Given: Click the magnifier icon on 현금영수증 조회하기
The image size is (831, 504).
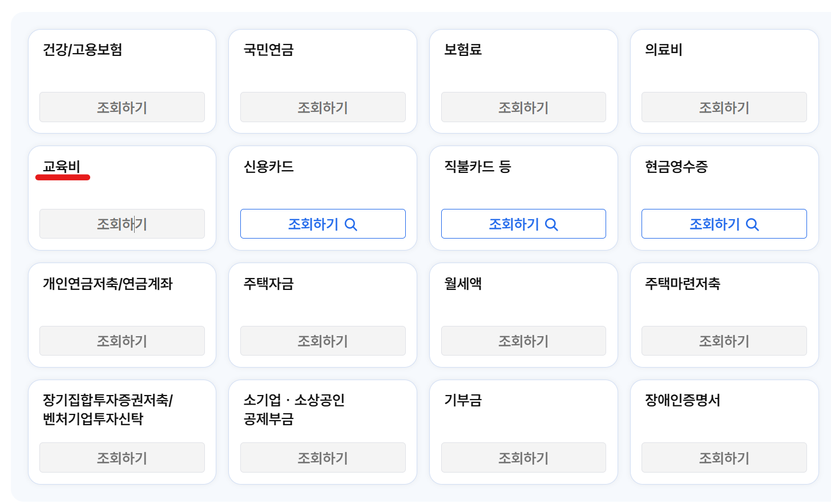Looking at the screenshot, I should 753,224.
